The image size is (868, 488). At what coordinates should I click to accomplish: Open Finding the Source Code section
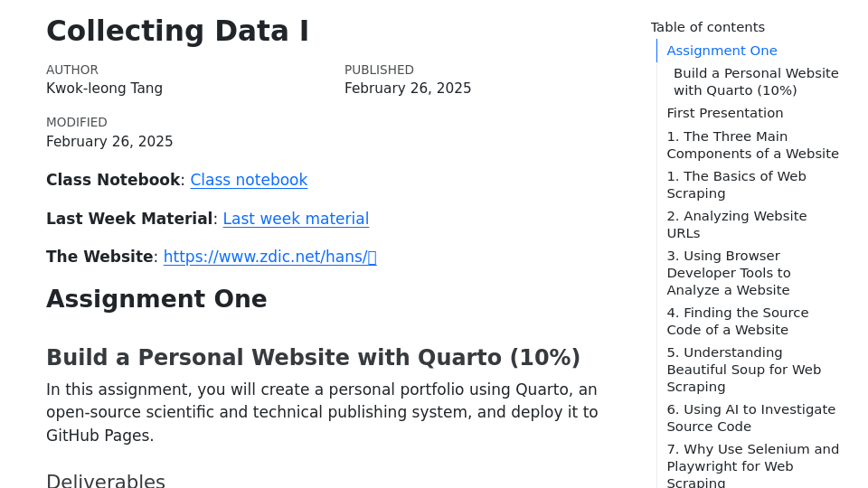(737, 321)
